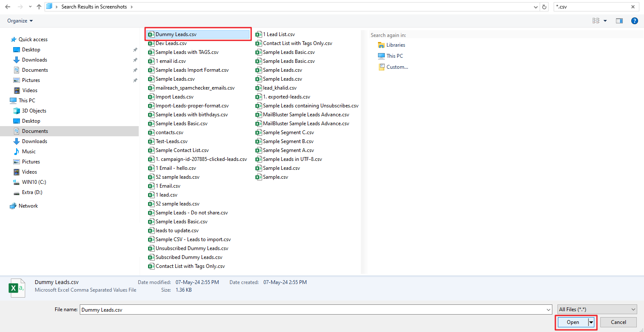
Task: Click the Open button's dropdown arrow
Action: [x=591, y=322]
